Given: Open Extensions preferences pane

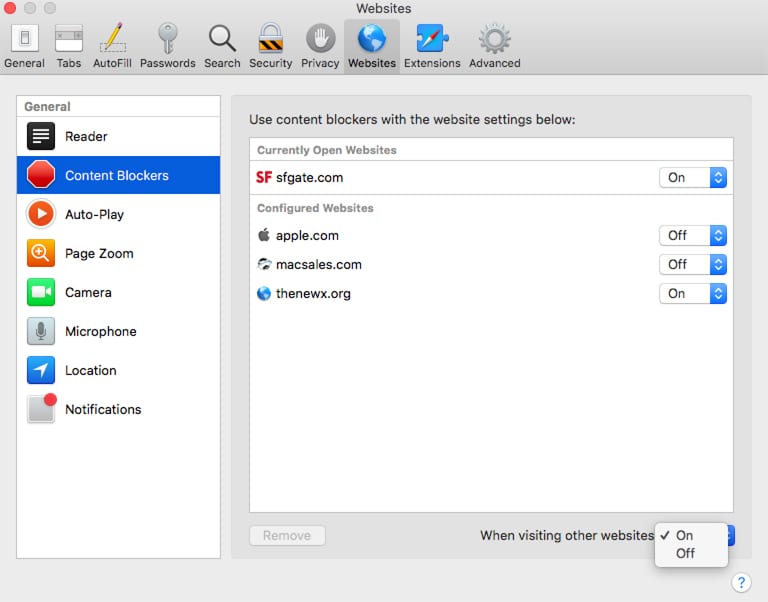Looking at the screenshot, I should (432, 46).
